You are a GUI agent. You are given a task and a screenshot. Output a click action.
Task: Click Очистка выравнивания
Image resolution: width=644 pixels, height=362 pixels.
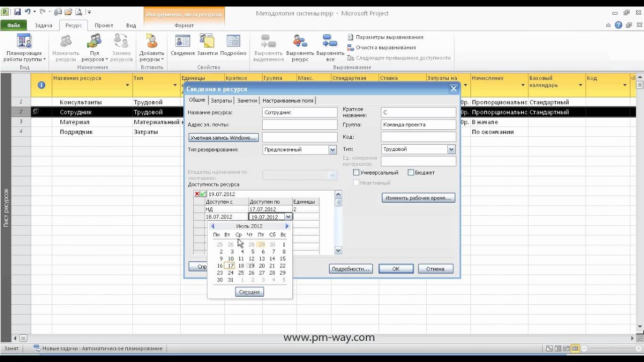[x=381, y=48]
